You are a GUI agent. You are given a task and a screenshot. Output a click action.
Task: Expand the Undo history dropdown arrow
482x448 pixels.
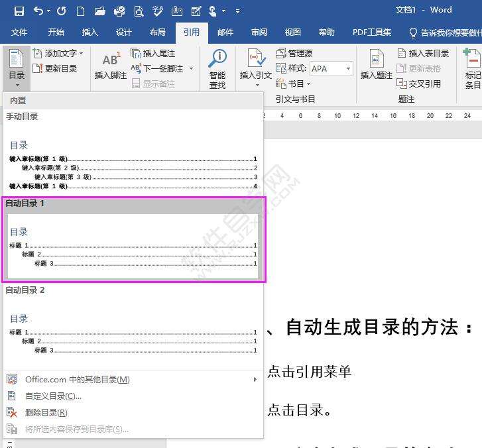(x=48, y=11)
